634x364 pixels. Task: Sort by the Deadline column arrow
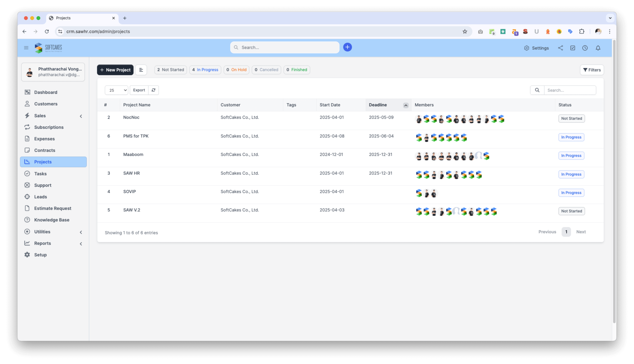click(x=405, y=105)
